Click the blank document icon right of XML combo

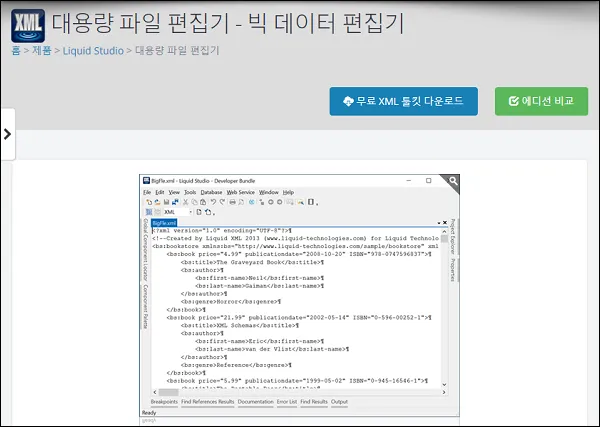pyautogui.click(x=199, y=212)
